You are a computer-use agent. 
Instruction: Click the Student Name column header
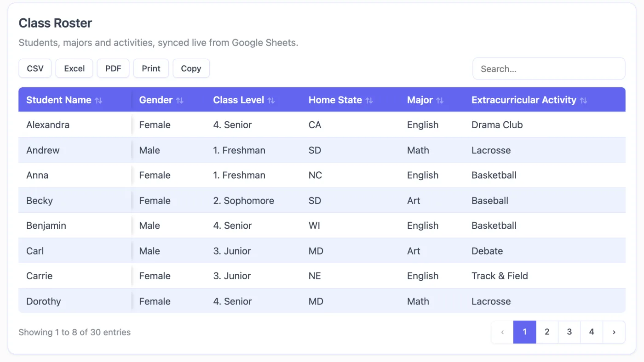coord(75,100)
